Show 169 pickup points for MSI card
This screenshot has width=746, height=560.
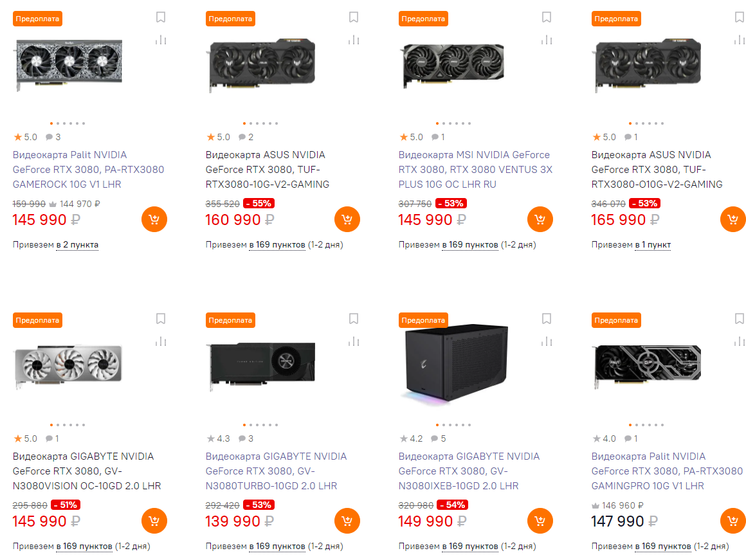(469, 245)
